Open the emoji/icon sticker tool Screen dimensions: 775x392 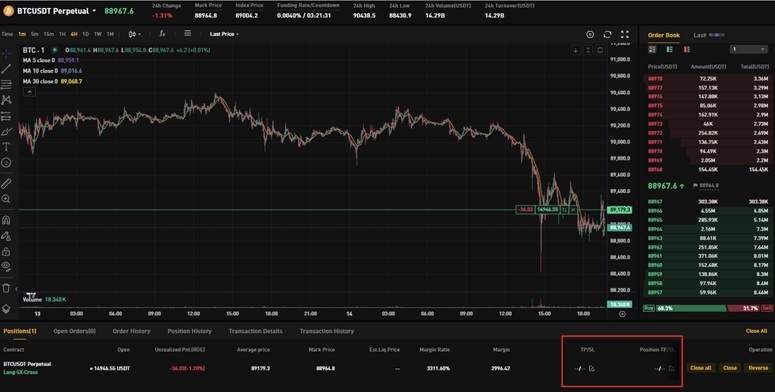tap(6, 162)
